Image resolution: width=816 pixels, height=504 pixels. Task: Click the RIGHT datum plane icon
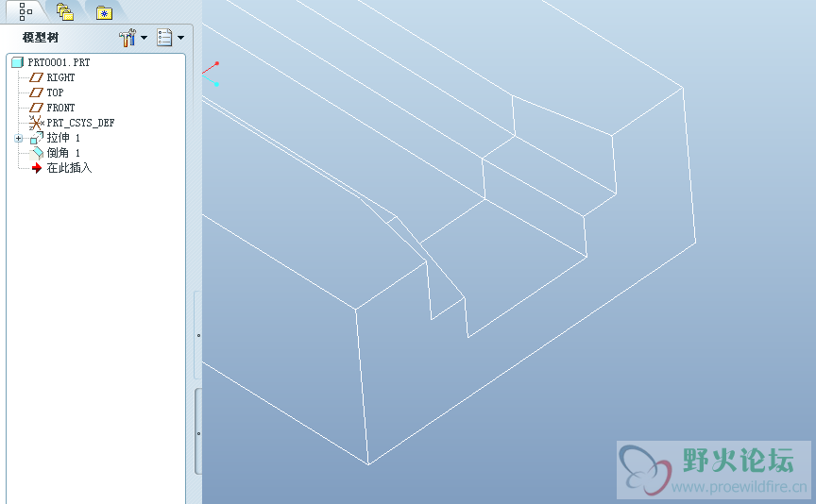coord(36,77)
